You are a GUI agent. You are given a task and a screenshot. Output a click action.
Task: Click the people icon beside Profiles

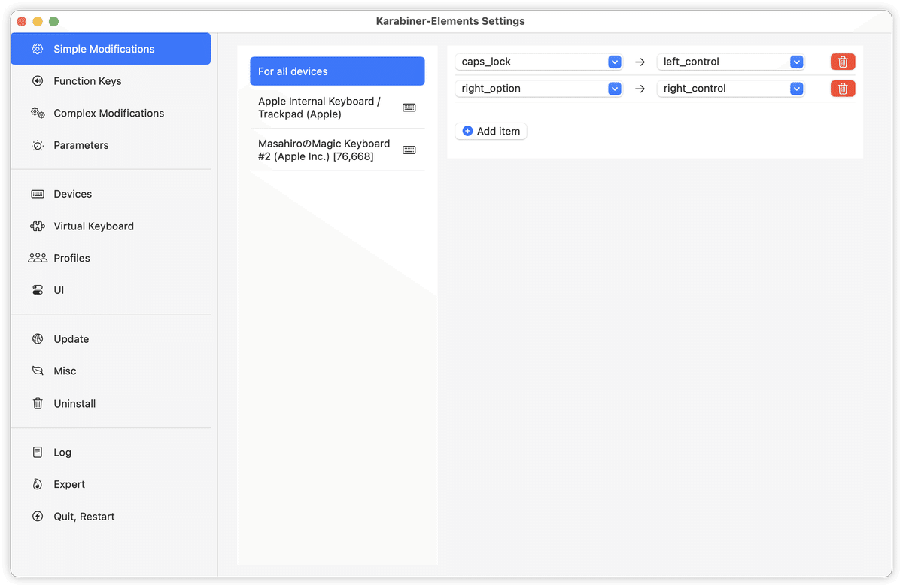point(38,258)
